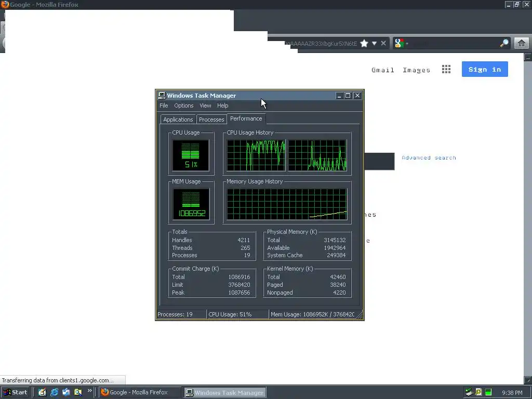
Task: Open the Google search engine selector
Action: [402, 44]
